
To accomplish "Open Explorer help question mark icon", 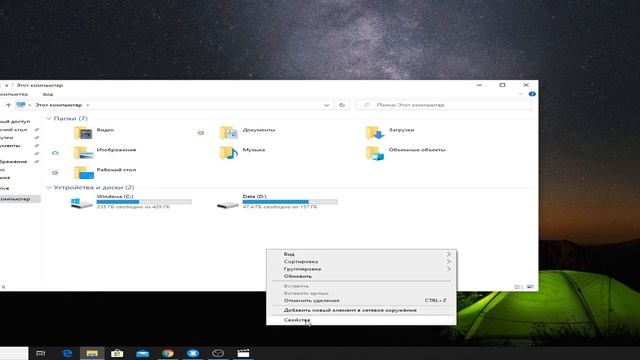I will click(532, 94).
